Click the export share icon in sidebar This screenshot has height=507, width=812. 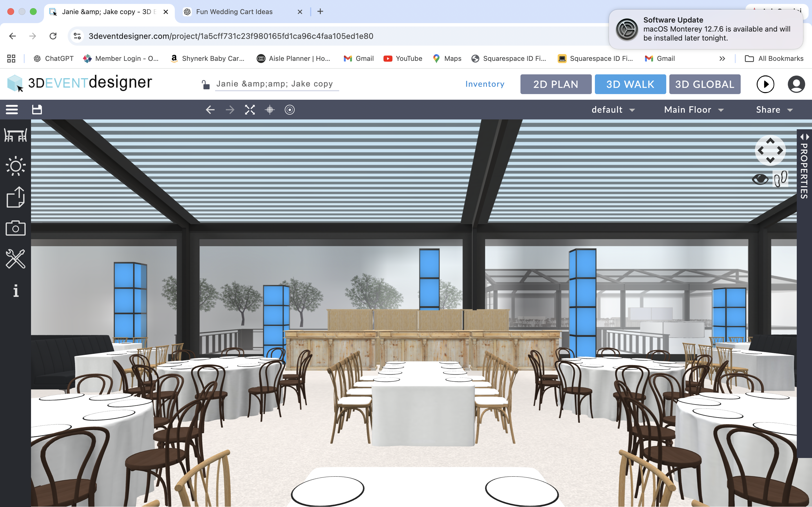pos(16,197)
